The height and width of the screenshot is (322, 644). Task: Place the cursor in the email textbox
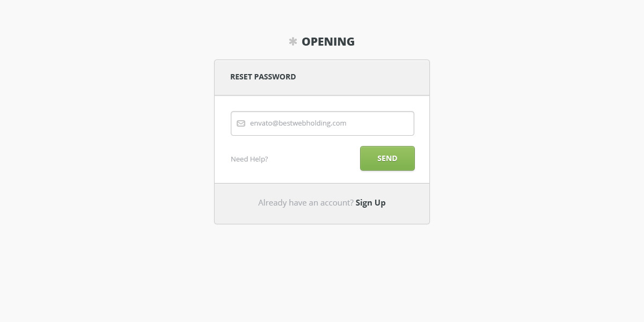pos(323,123)
